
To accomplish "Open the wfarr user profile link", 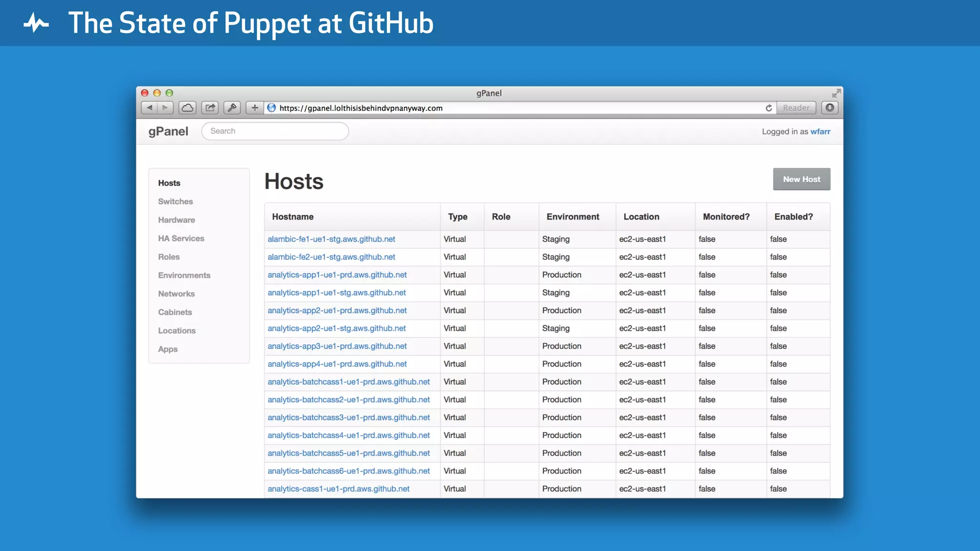I will tap(820, 132).
